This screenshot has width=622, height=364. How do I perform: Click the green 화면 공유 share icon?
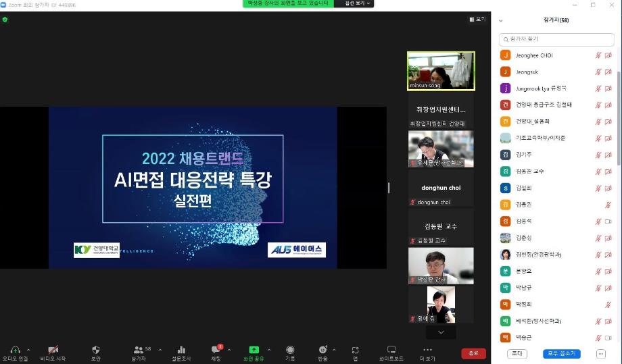254,350
